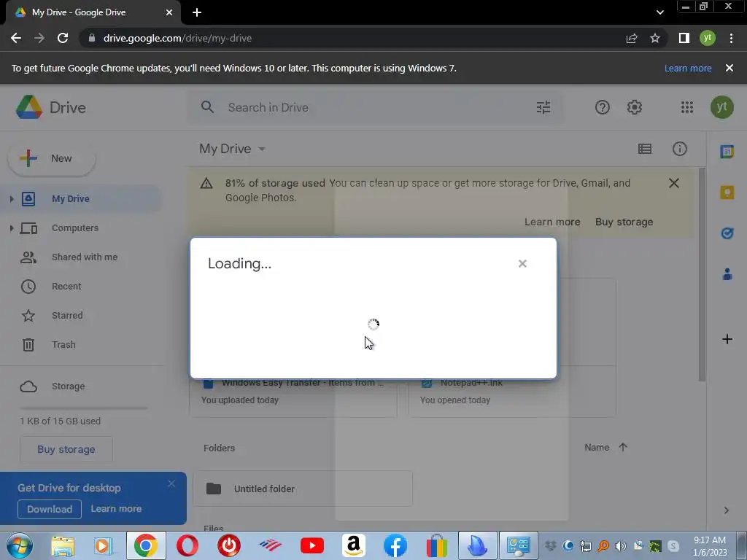
Task: Open Google Keep side panel
Action: tap(727, 192)
